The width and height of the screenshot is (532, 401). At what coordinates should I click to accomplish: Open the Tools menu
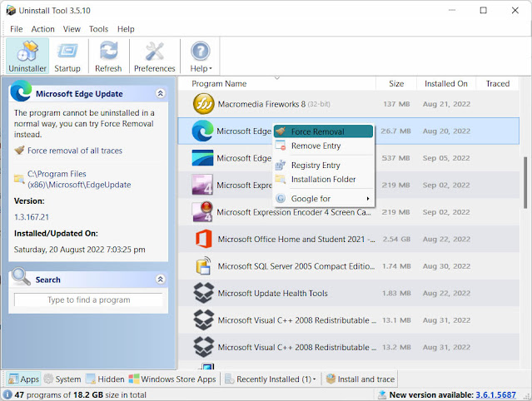[x=98, y=29]
